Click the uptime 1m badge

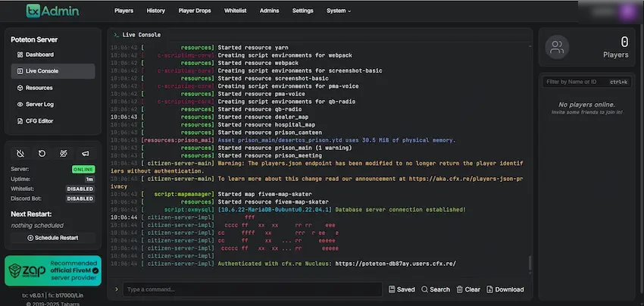[89, 179]
